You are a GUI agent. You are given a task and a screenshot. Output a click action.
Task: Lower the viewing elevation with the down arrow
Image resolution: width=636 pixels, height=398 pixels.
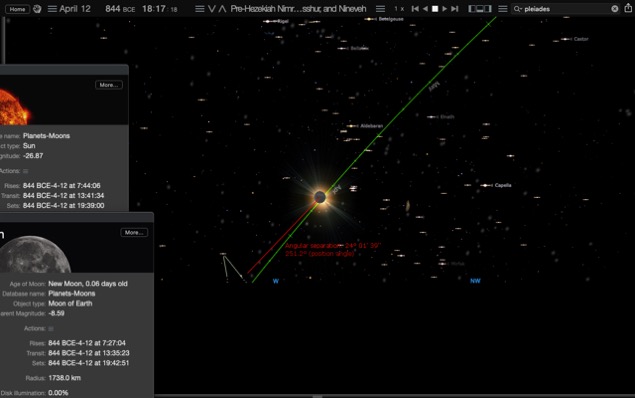click(x=212, y=9)
